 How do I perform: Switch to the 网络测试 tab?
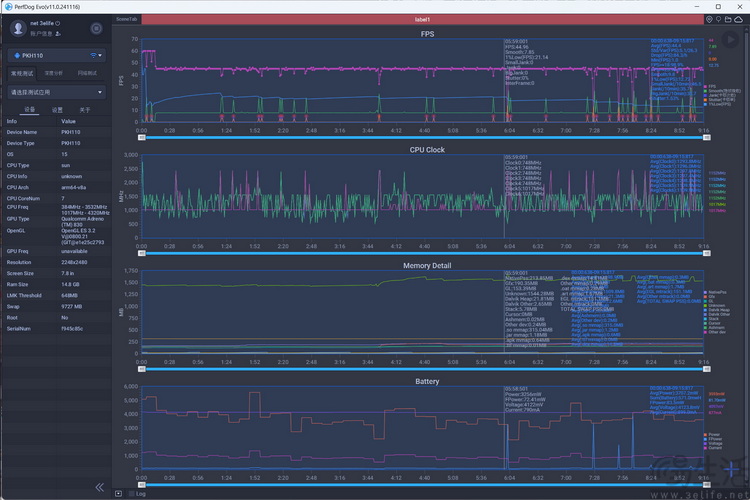(x=87, y=73)
